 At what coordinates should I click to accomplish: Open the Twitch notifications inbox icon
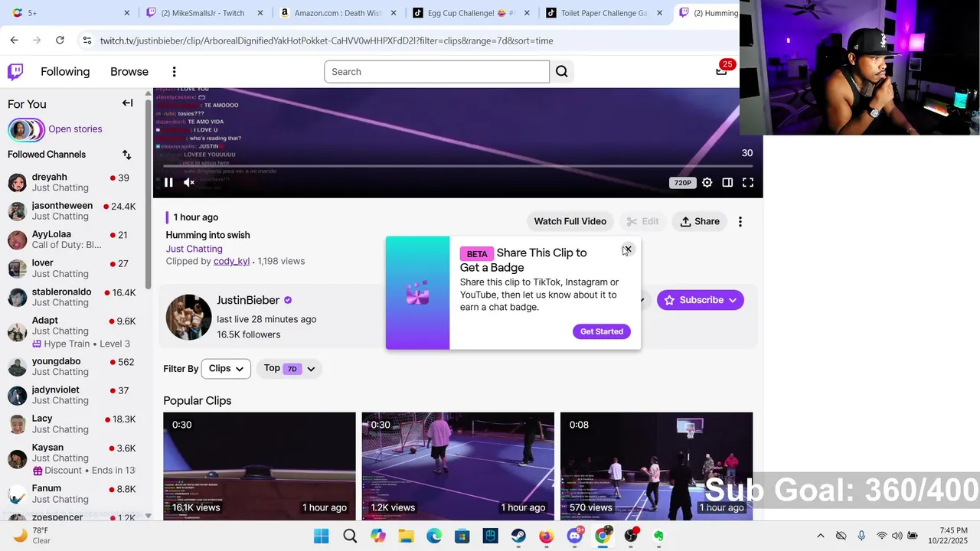click(721, 71)
